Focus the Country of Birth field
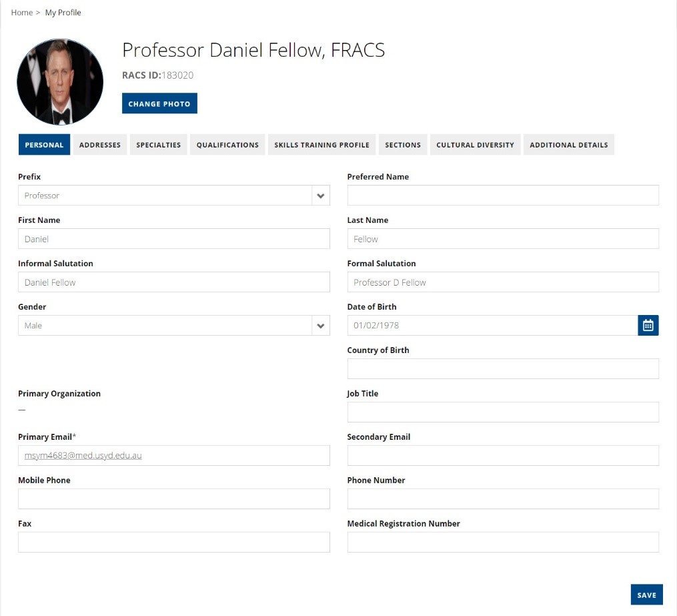This screenshot has width=677, height=616. point(503,369)
